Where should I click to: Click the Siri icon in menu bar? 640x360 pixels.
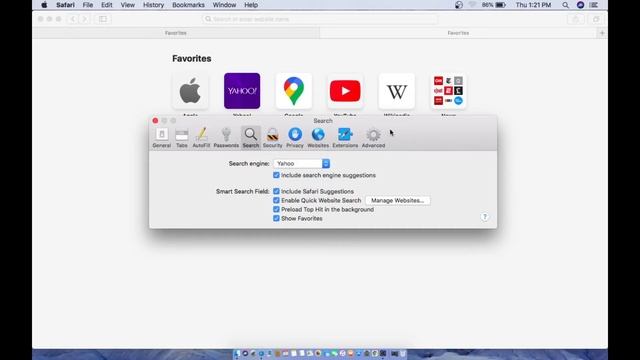[580, 5]
